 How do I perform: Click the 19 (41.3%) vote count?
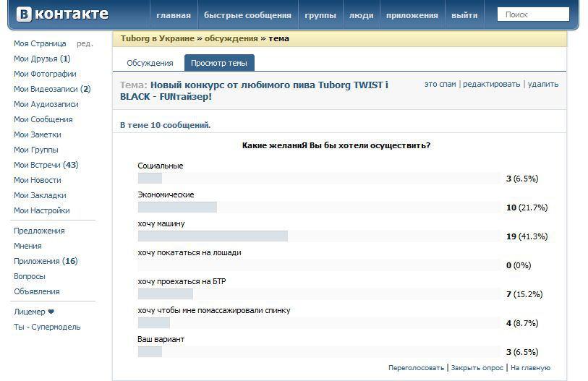click(x=527, y=236)
